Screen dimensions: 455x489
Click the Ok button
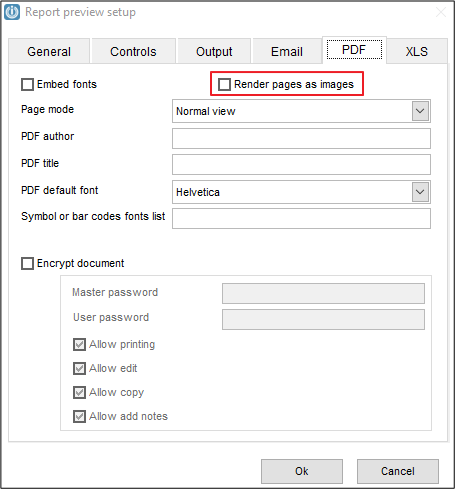(x=302, y=471)
